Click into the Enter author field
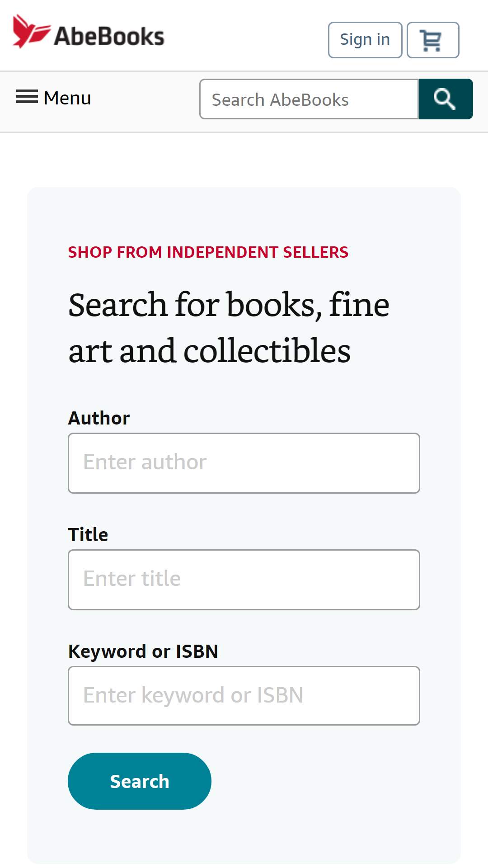 [244, 463]
